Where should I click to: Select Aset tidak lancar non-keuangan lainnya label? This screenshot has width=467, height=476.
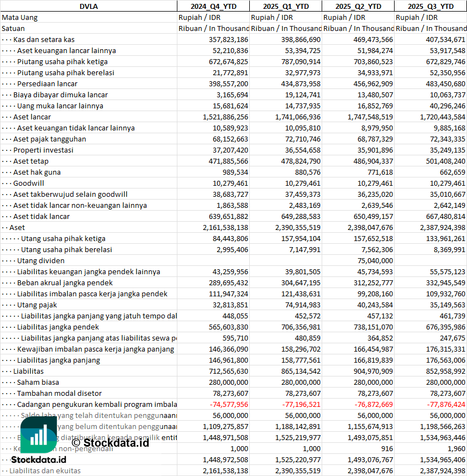[x=80, y=206]
